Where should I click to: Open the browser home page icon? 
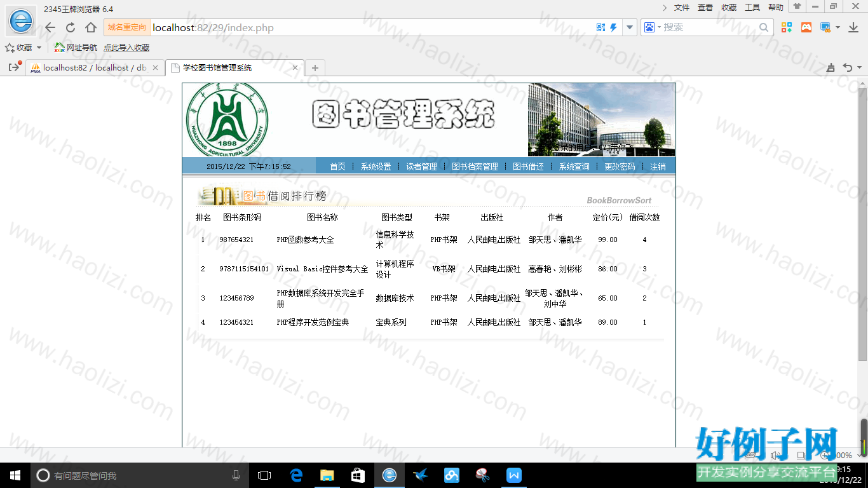coord(91,28)
